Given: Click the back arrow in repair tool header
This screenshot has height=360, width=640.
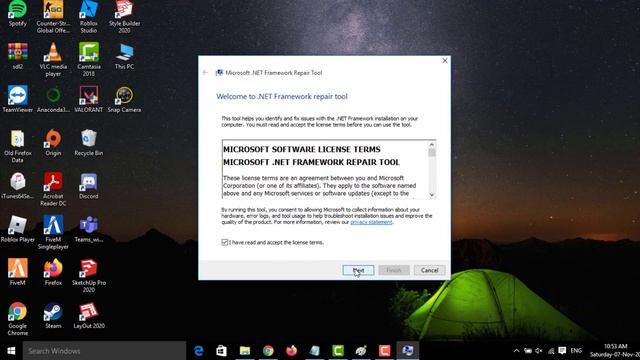Looking at the screenshot, I should click(205, 73).
